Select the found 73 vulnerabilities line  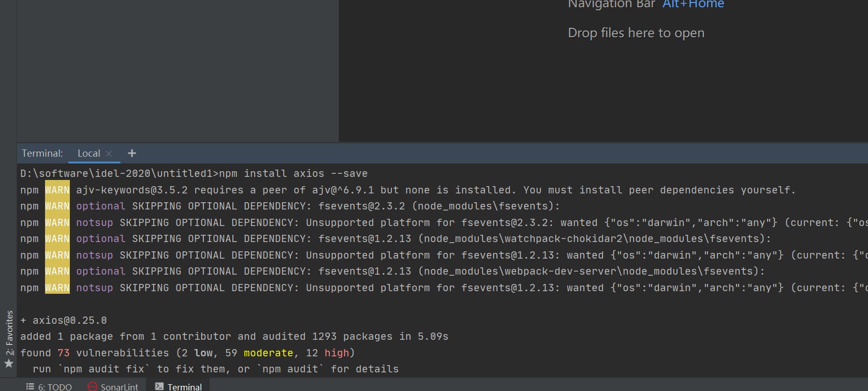pos(188,353)
